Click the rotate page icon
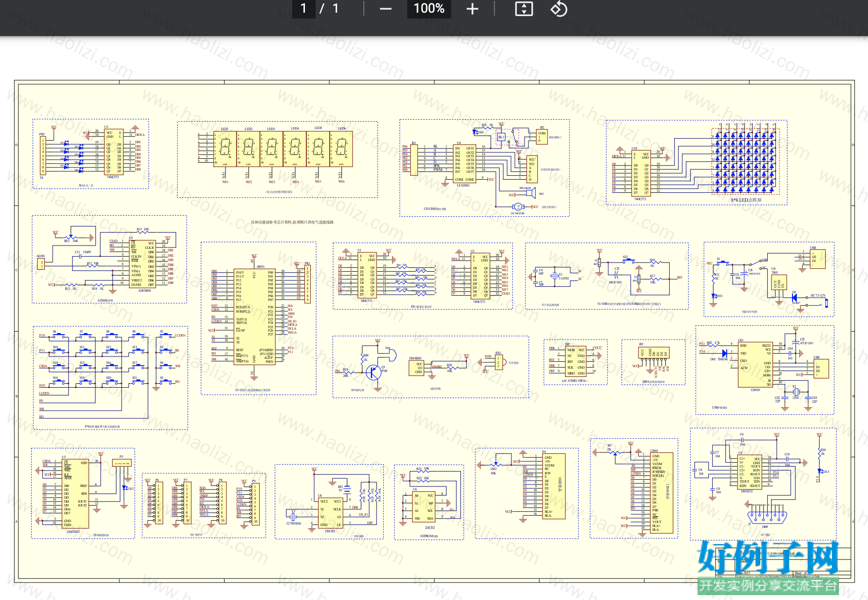Screen dimensions: 868x600 [559, 9]
